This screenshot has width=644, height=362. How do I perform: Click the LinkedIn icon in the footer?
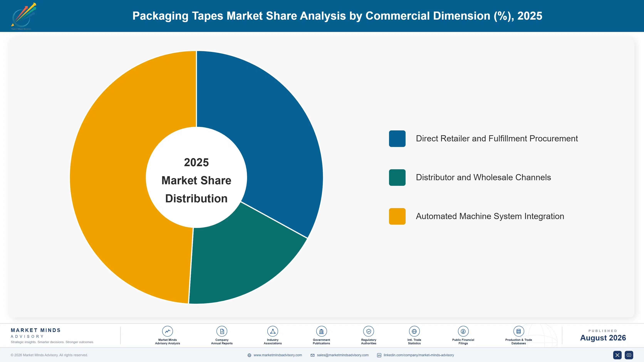[379, 355]
